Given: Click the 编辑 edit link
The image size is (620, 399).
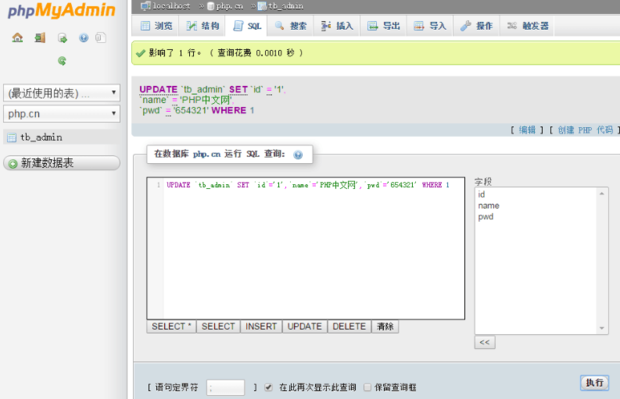Looking at the screenshot, I should [527, 130].
